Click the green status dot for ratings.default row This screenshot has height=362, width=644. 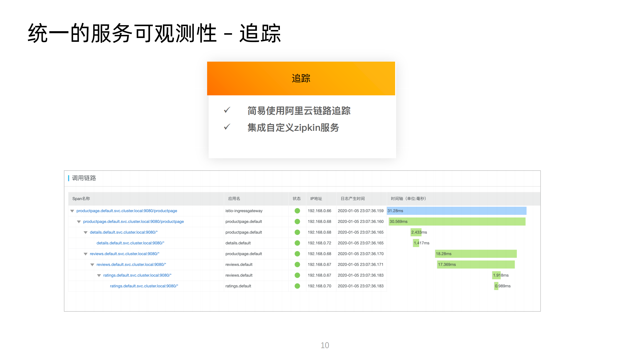[x=297, y=286]
